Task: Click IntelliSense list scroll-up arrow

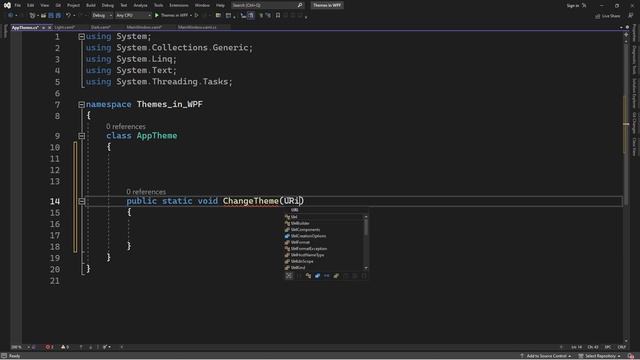Action: tap(366, 217)
